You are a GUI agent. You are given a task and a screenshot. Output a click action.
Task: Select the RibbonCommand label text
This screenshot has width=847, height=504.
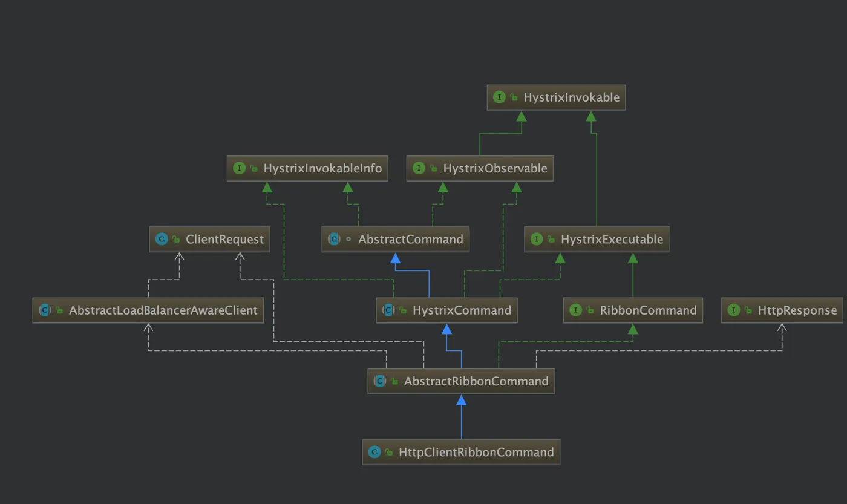coord(649,310)
